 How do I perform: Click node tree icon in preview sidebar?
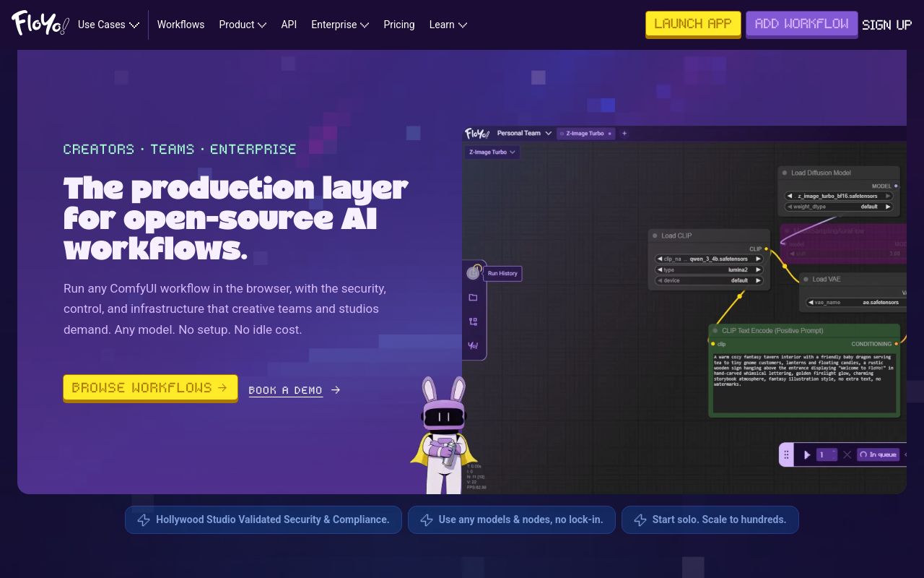[x=473, y=322]
